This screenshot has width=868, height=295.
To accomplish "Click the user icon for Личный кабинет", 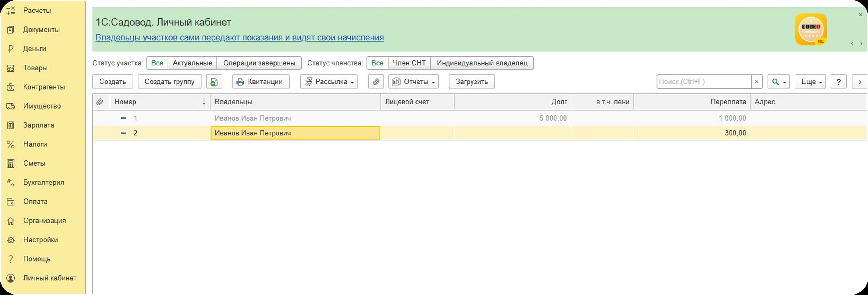I will coord(11,278).
